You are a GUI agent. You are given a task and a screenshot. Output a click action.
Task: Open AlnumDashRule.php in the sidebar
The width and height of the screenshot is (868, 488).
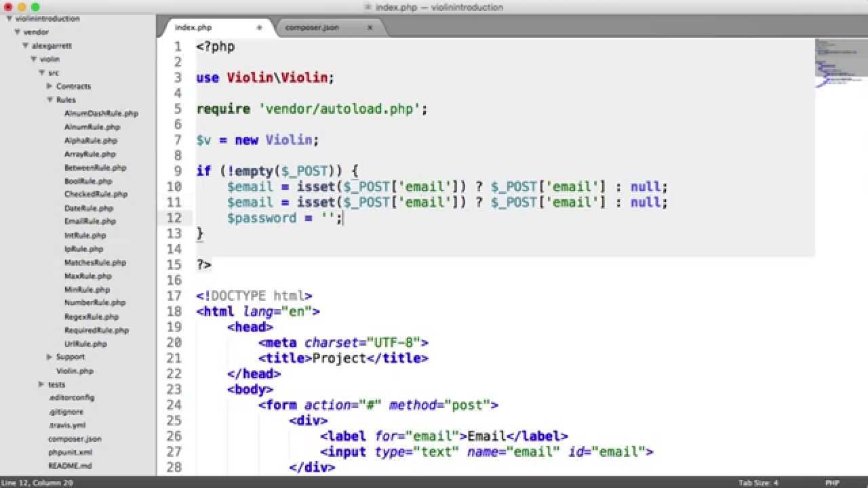tap(101, 113)
